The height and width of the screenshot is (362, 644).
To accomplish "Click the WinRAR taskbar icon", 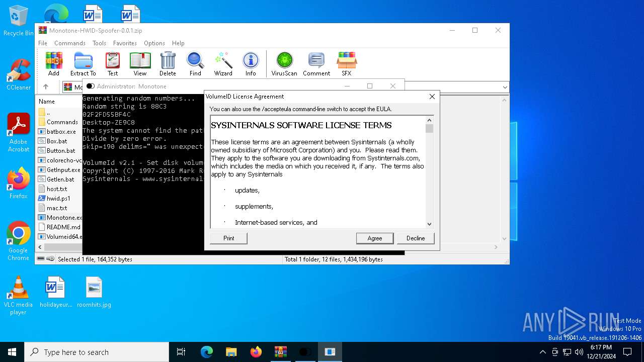I will [280, 352].
